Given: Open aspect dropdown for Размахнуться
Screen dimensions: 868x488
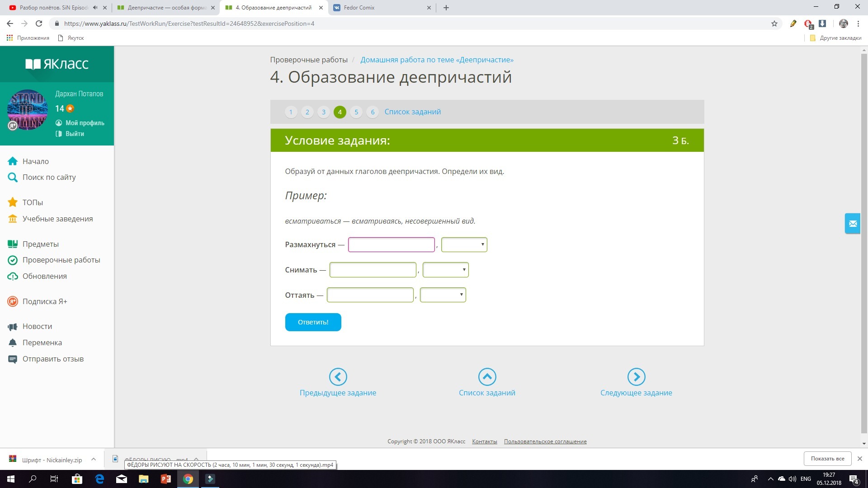Looking at the screenshot, I should [464, 244].
